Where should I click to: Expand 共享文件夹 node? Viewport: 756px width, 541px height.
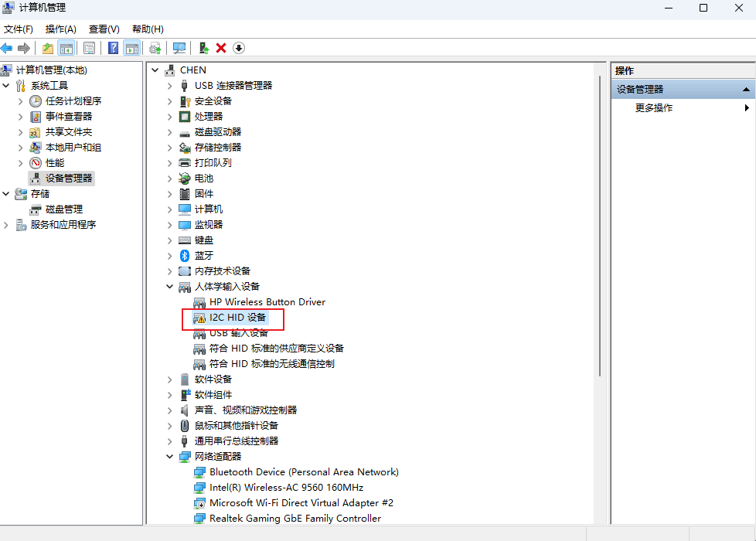(20, 132)
